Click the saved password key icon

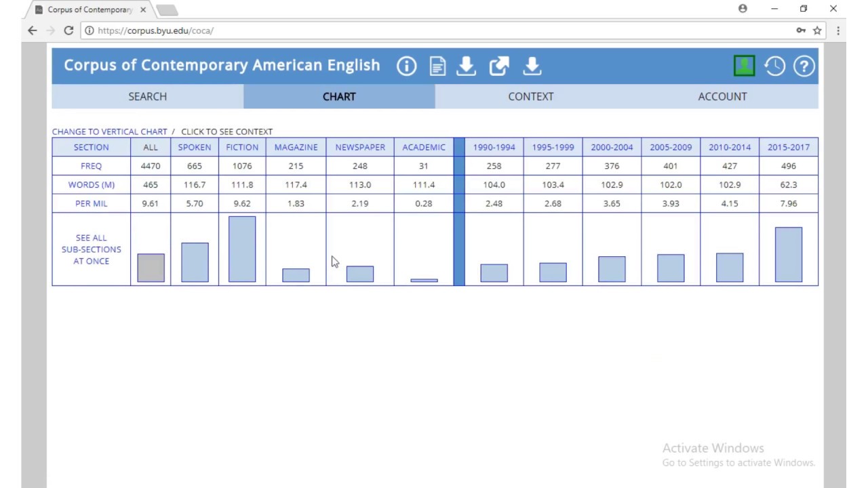coord(801,30)
